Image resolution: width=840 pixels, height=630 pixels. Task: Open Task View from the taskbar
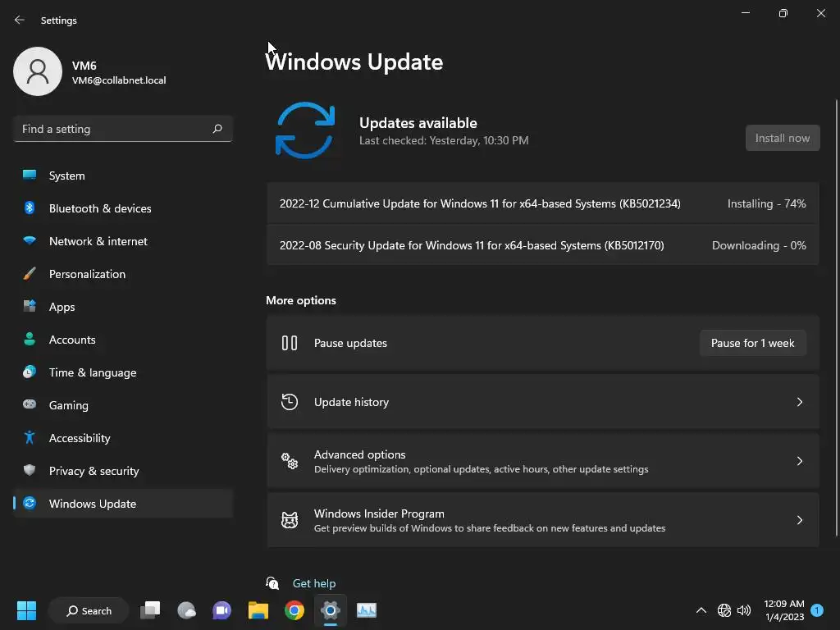[x=150, y=610]
